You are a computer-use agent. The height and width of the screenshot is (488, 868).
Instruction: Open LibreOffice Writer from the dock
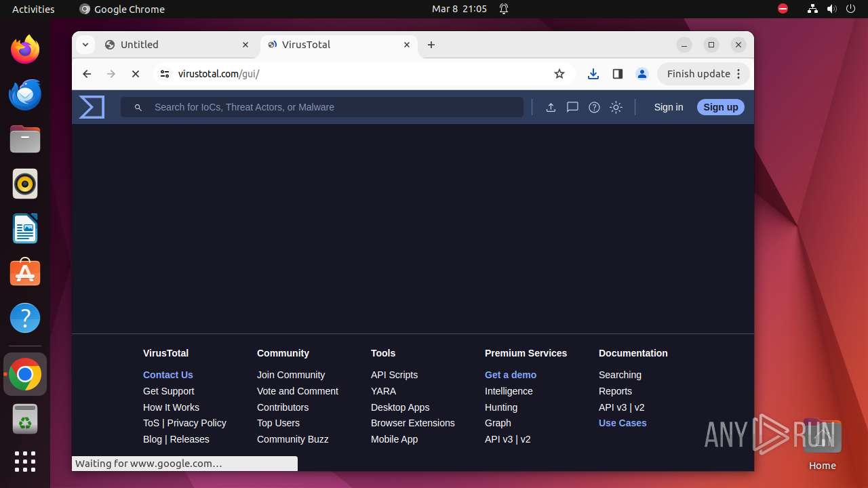pyautogui.click(x=25, y=228)
